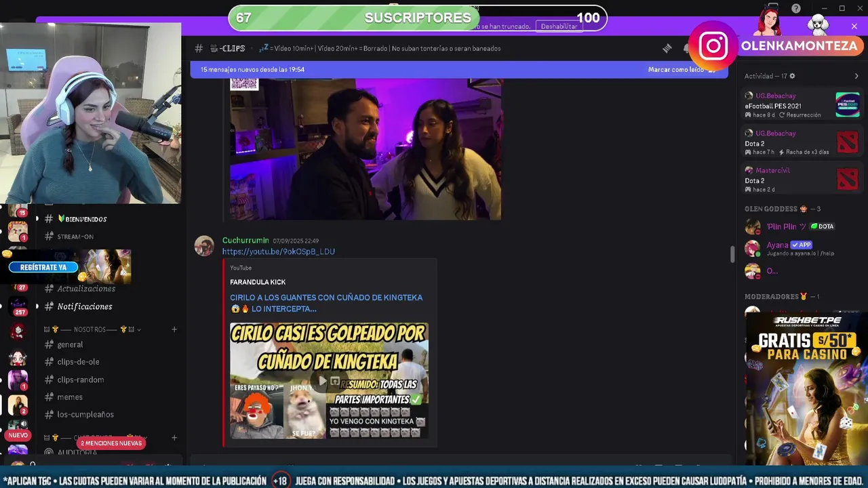Play the embedded YouTube video
Image resolution: width=868 pixels, height=488 pixels.
pyautogui.click(x=323, y=381)
